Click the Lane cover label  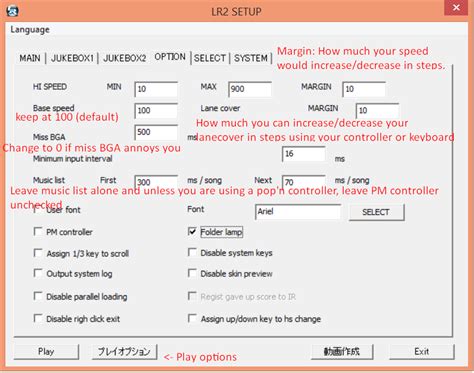tap(220, 108)
